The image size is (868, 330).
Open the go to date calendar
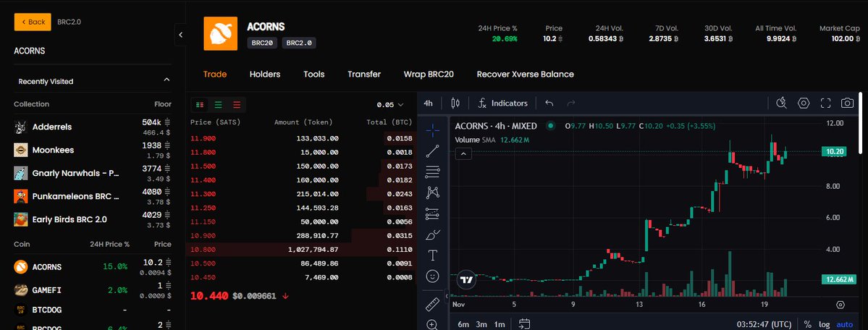click(x=525, y=324)
